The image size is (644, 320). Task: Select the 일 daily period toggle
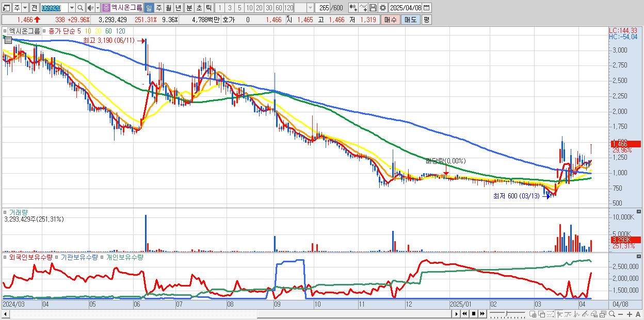tap(149, 8)
